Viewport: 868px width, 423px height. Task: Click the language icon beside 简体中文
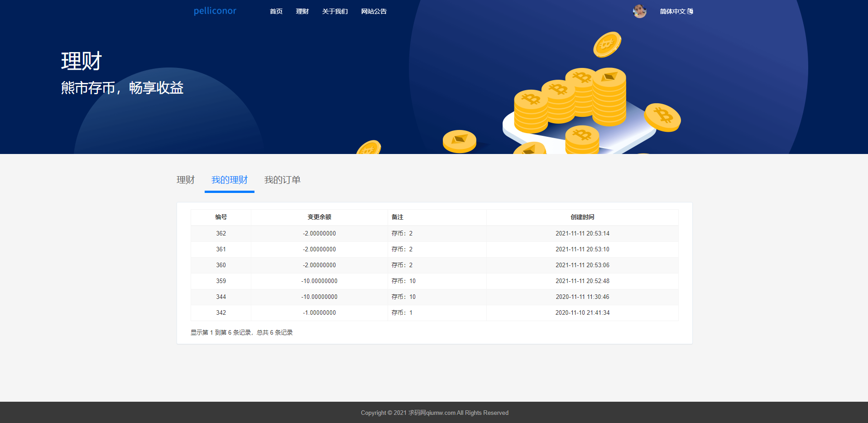coord(690,11)
